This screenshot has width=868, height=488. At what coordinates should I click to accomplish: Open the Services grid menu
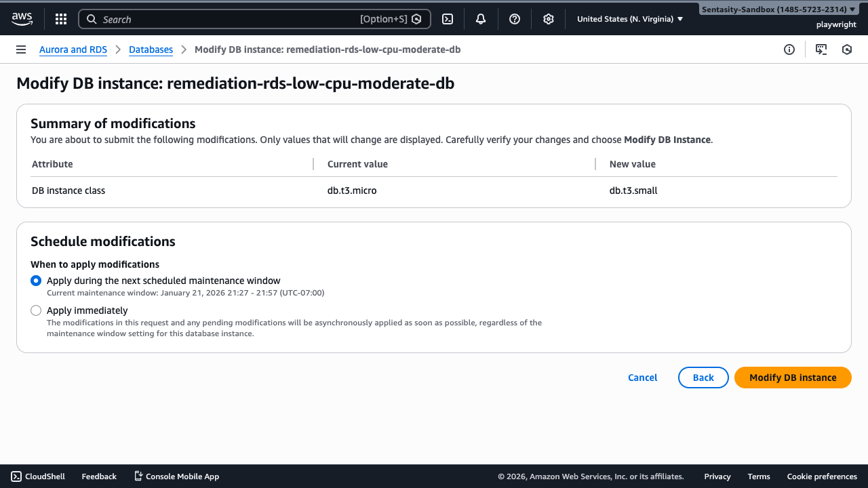(x=60, y=18)
